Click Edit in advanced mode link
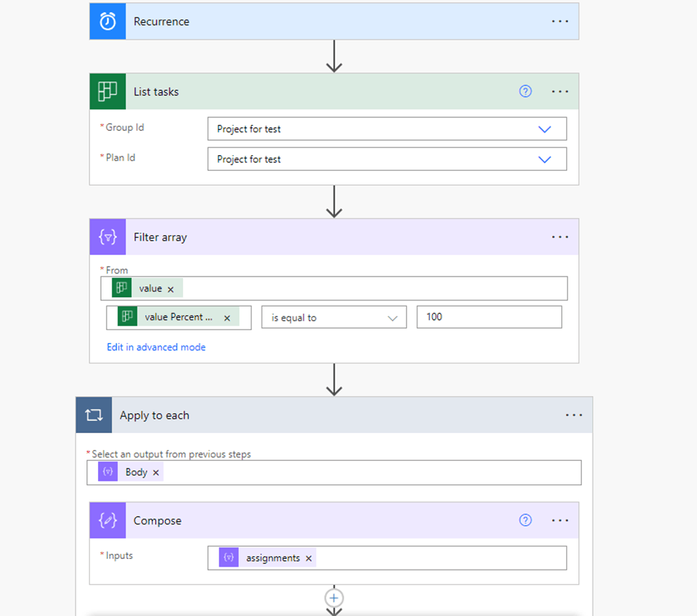Image resolution: width=697 pixels, height=616 pixels. pyautogui.click(x=156, y=347)
